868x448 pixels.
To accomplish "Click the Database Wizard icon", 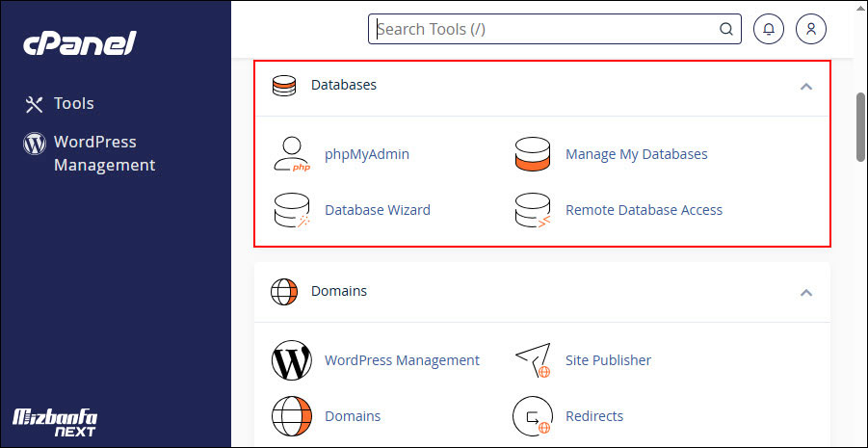I will pyautogui.click(x=292, y=210).
